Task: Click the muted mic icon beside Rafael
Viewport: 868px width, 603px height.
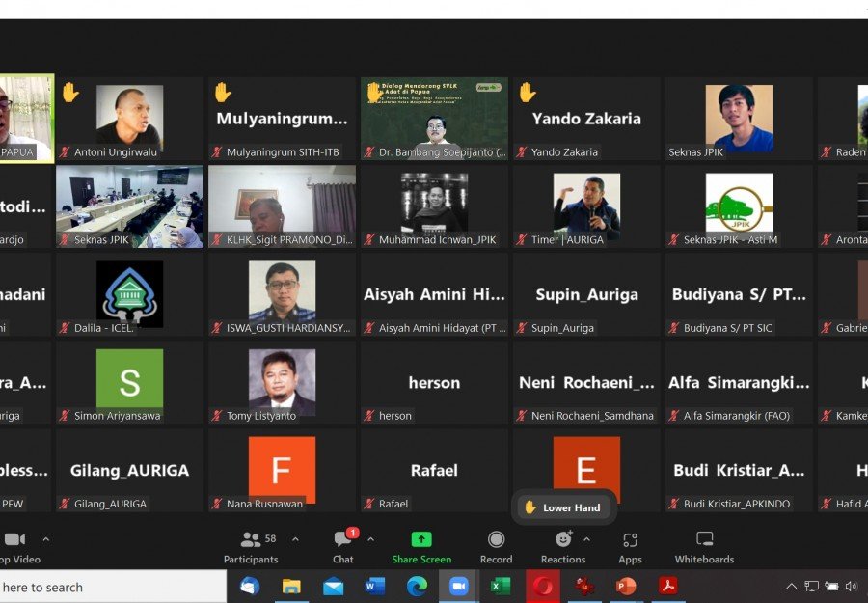Action: 369,504
